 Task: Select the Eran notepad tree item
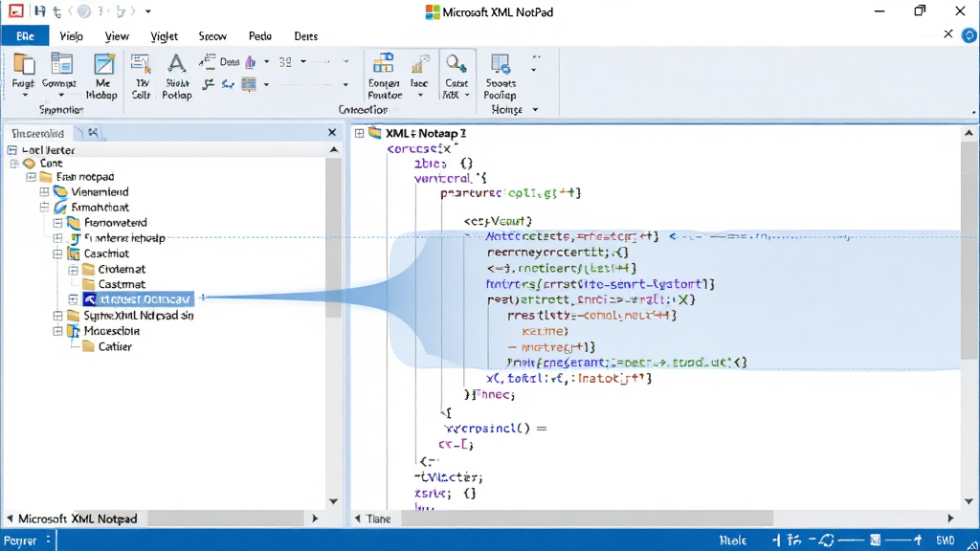click(x=85, y=177)
